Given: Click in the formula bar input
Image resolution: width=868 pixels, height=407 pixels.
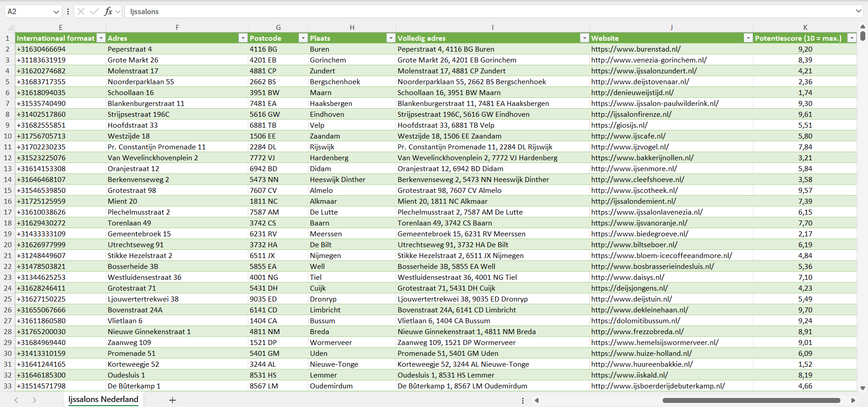Looking at the screenshot, I should [x=452, y=11].
